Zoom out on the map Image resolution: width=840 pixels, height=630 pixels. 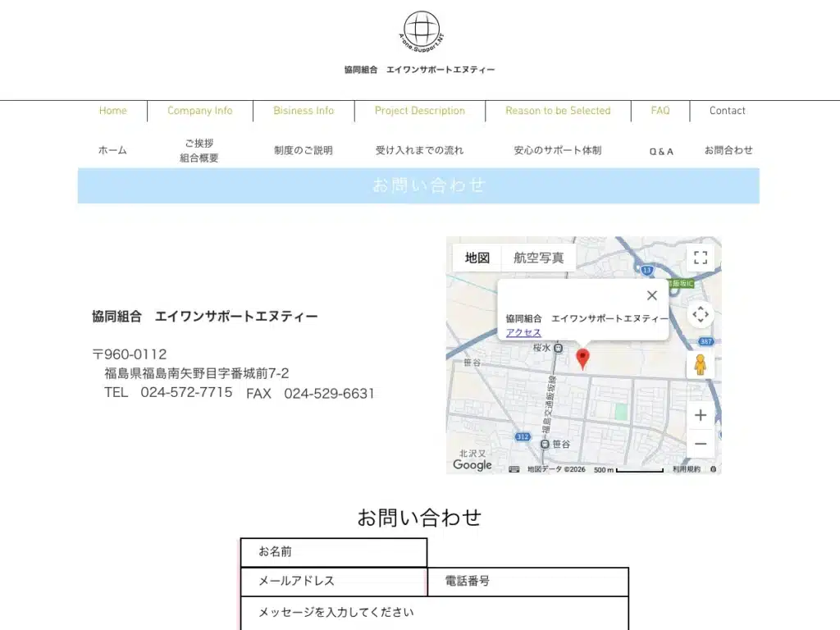(701, 444)
